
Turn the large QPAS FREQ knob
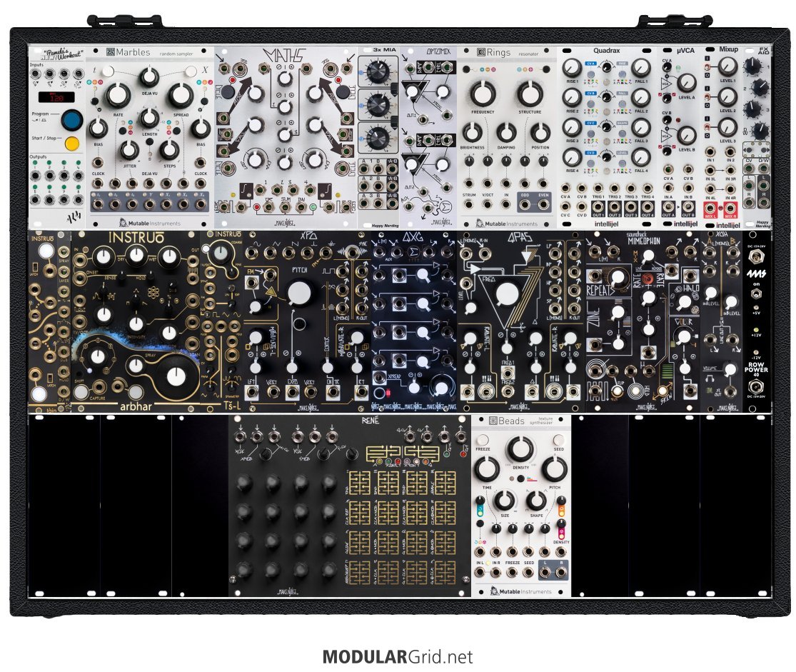(x=507, y=294)
